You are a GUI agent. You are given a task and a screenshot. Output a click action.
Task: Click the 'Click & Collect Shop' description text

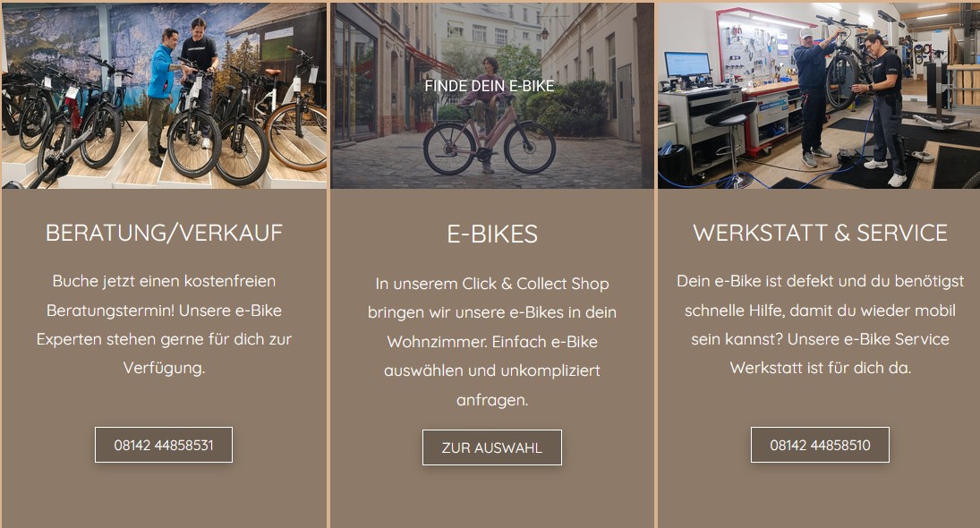pos(492,341)
